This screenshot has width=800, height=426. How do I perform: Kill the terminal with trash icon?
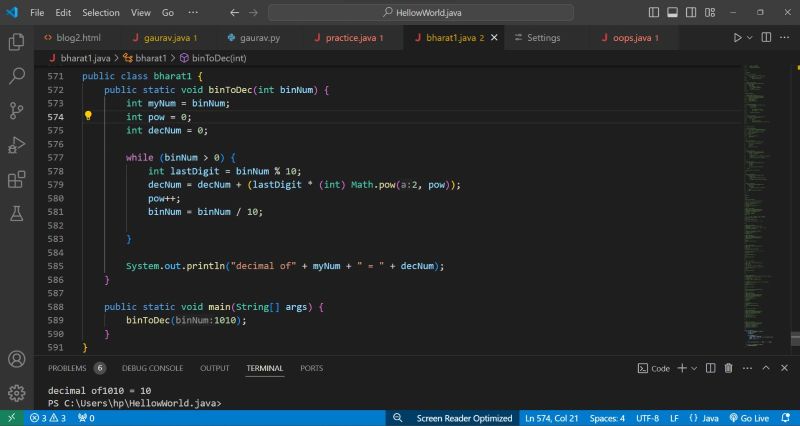[729, 368]
